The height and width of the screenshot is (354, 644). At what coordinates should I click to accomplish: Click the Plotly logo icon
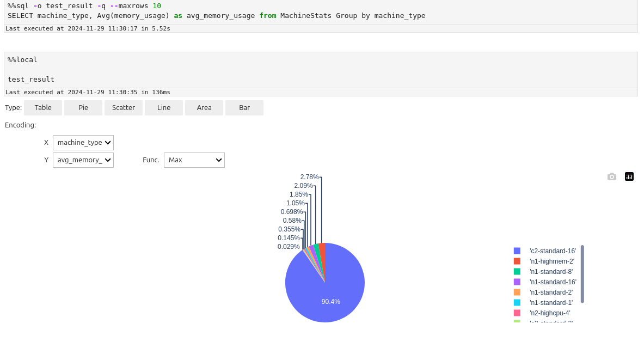coord(629,176)
